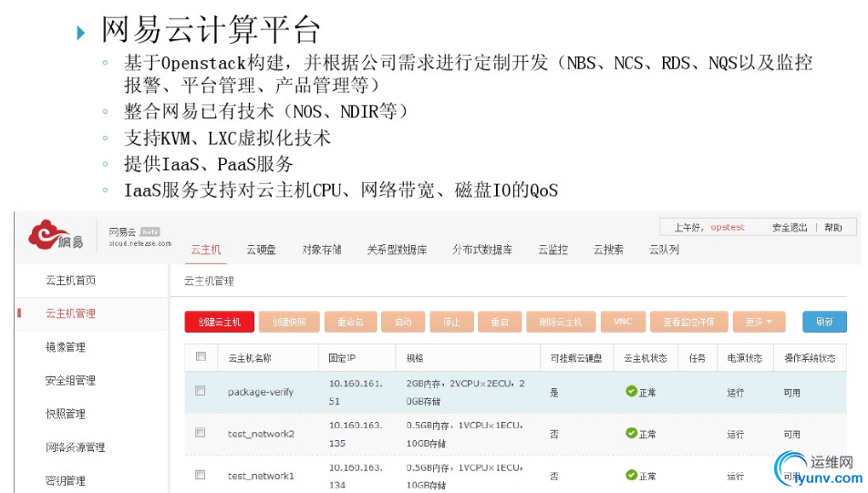
Task: Select the package-verify host name
Action: click(x=261, y=392)
